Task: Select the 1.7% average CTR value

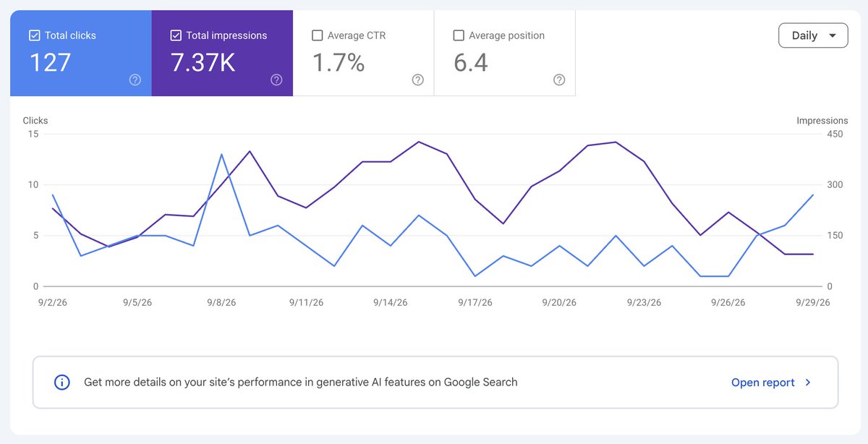Action: (339, 63)
